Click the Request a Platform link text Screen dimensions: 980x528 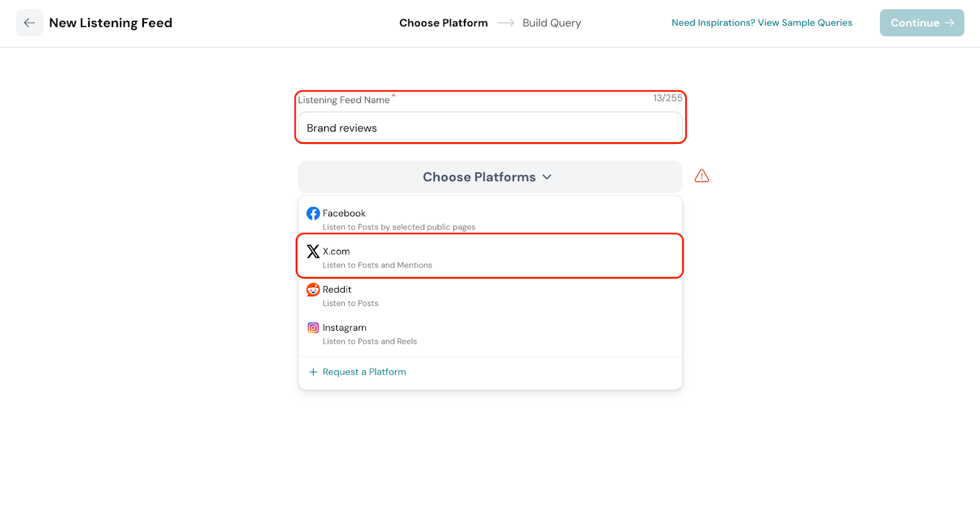pos(364,372)
